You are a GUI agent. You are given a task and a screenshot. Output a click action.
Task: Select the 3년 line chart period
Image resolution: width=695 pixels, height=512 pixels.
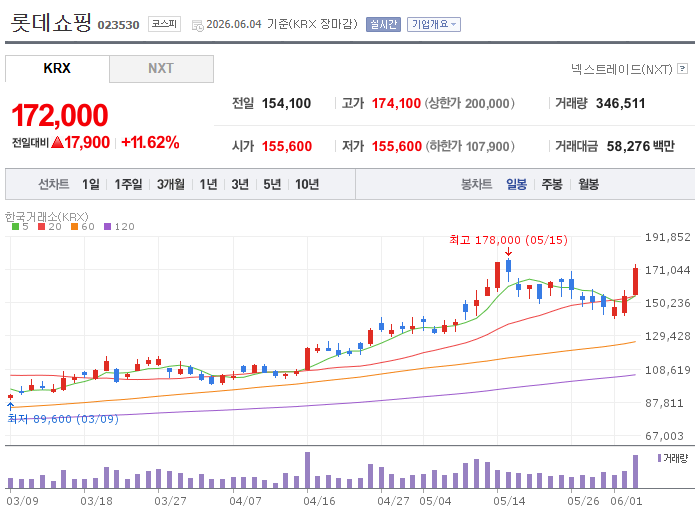(240, 184)
